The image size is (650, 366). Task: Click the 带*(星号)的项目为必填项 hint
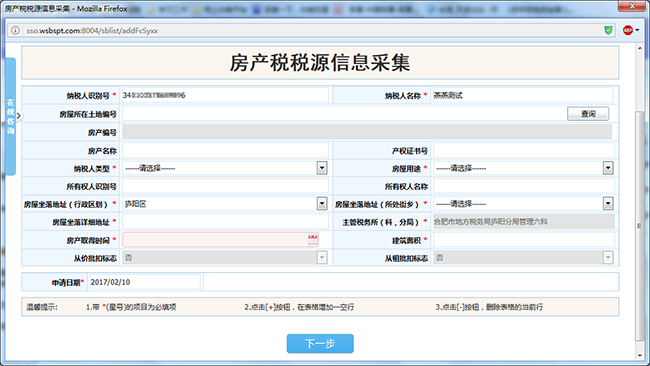coord(131,307)
